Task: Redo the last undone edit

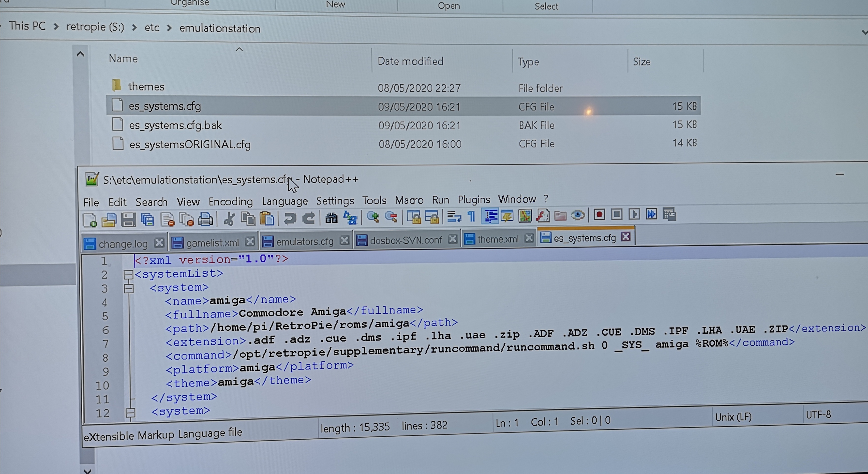Action: click(x=309, y=218)
